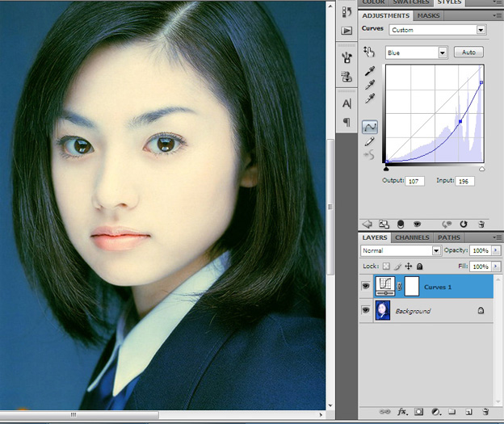504x424 pixels.
Task: Switch to the Paths tab
Action: (449, 237)
